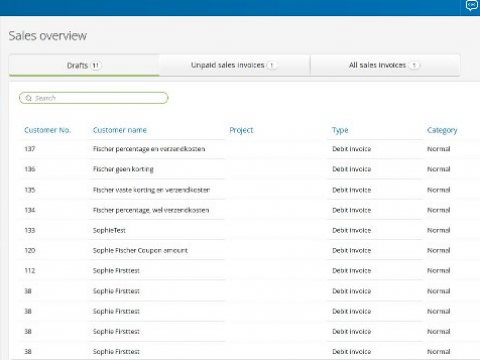Open the Unpaid sales invoices tab
The width and height of the screenshot is (480, 360).
point(235,65)
